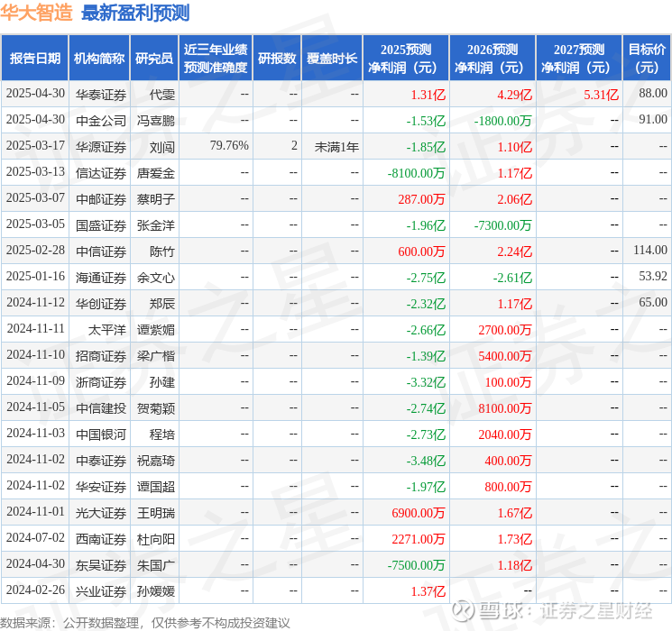Click the 华大智造 title text

(x=36, y=13)
